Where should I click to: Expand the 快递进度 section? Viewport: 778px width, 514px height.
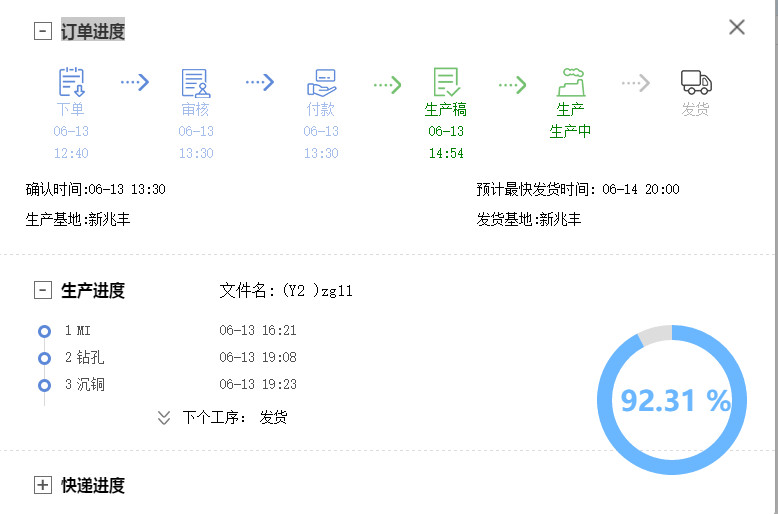point(42,486)
